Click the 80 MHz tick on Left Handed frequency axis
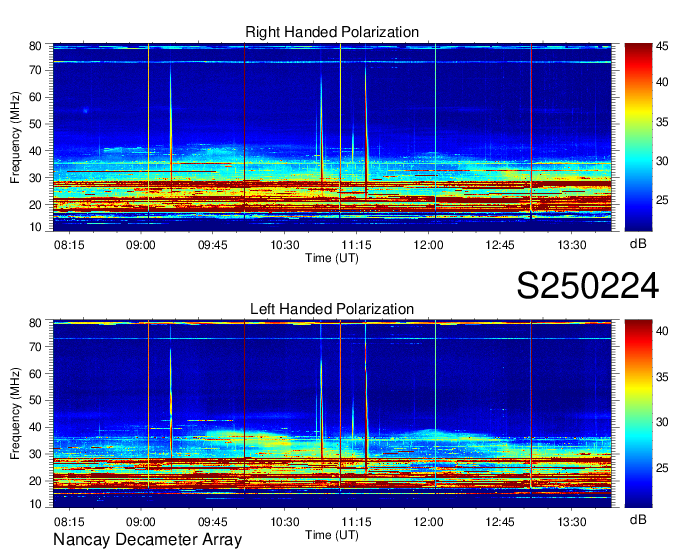 [x=35, y=323]
